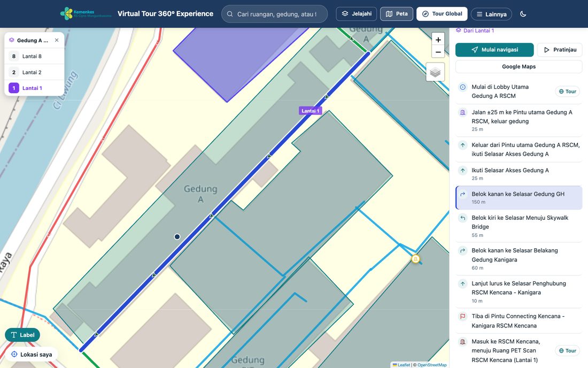The width and height of the screenshot is (588, 368).
Task: Click the Lantai 1 map marker label
Action: (311, 111)
